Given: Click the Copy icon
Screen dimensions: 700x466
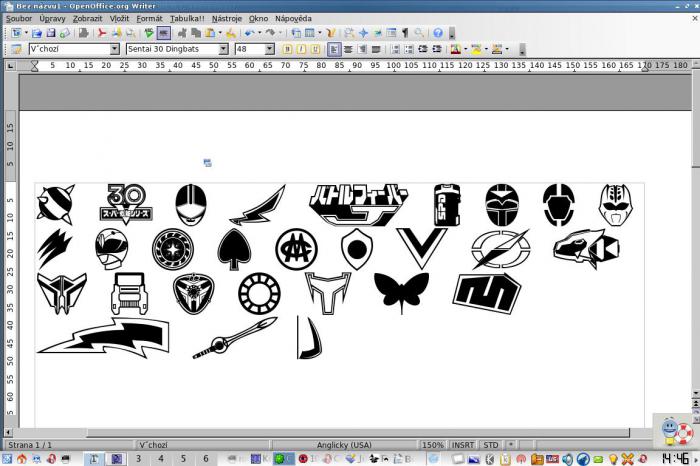Looking at the screenshot, I should [196, 33].
